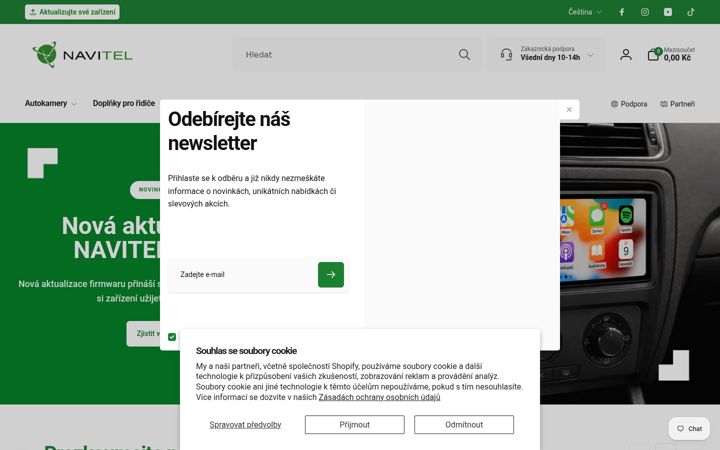Decline cookies with Odmítnout button
The width and height of the screenshot is (720, 450).
464,425
